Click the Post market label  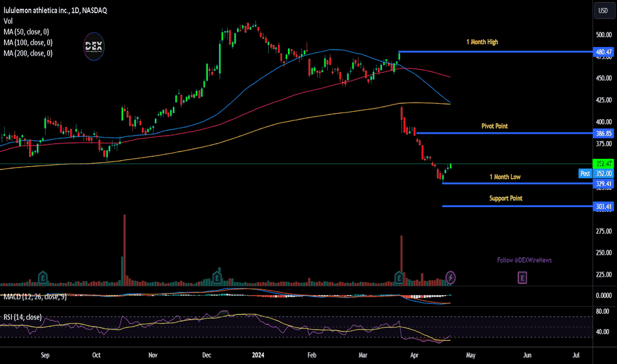585,173
